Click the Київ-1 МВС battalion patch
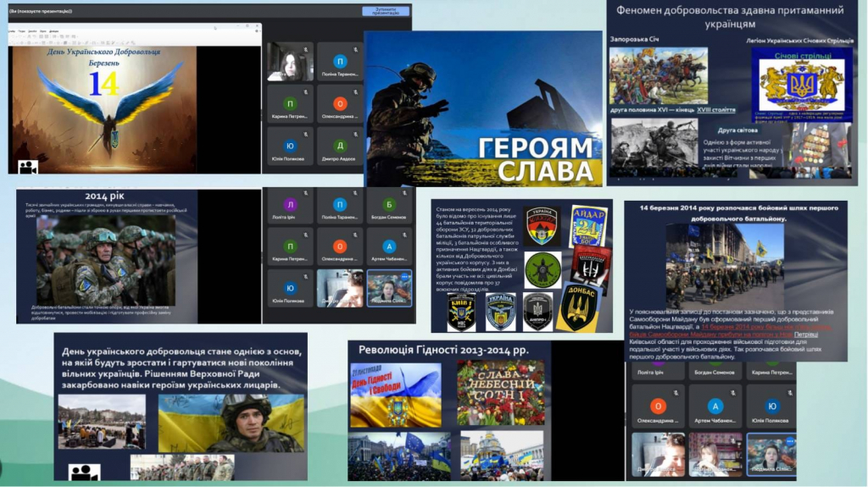This screenshot has height=487, width=868. click(461, 313)
